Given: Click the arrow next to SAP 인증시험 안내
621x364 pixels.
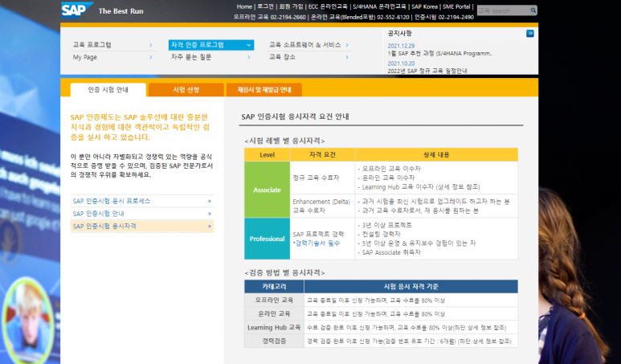Looking at the screenshot, I should point(210,214).
